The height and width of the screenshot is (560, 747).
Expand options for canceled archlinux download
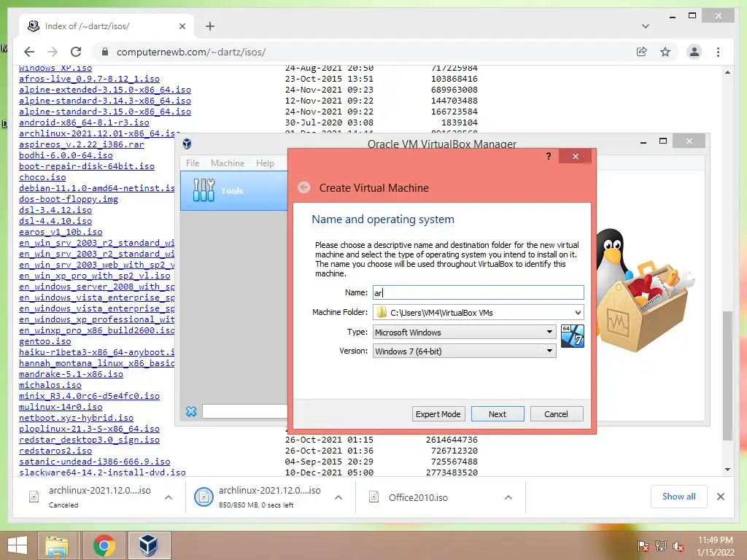pyautogui.click(x=169, y=497)
